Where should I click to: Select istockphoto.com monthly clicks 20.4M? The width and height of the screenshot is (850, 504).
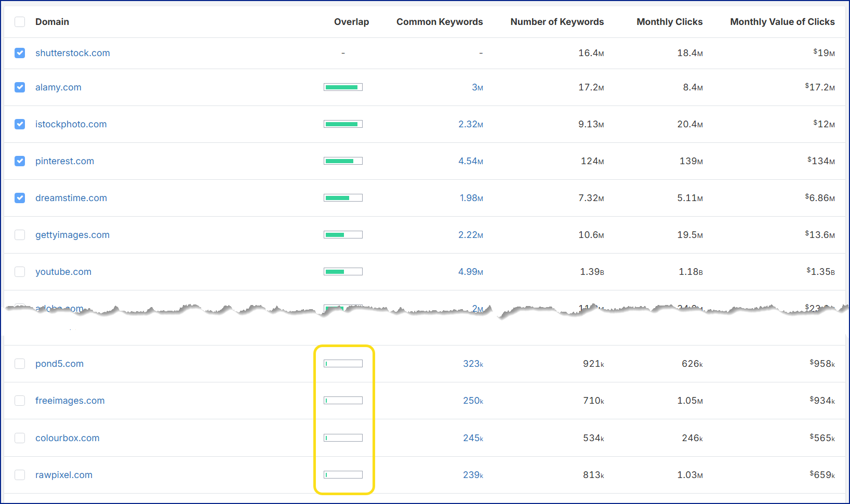click(x=690, y=124)
